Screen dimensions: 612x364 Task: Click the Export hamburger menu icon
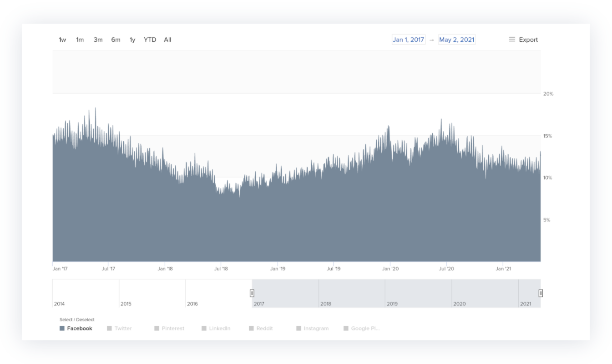512,40
